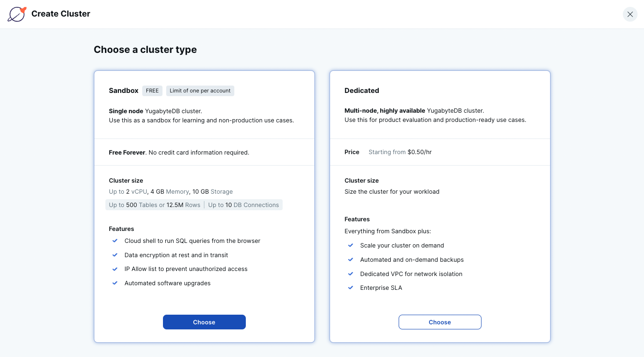This screenshot has height=357, width=644.
Task: Click the 'Choose a cluster type' heading
Action: tap(145, 50)
